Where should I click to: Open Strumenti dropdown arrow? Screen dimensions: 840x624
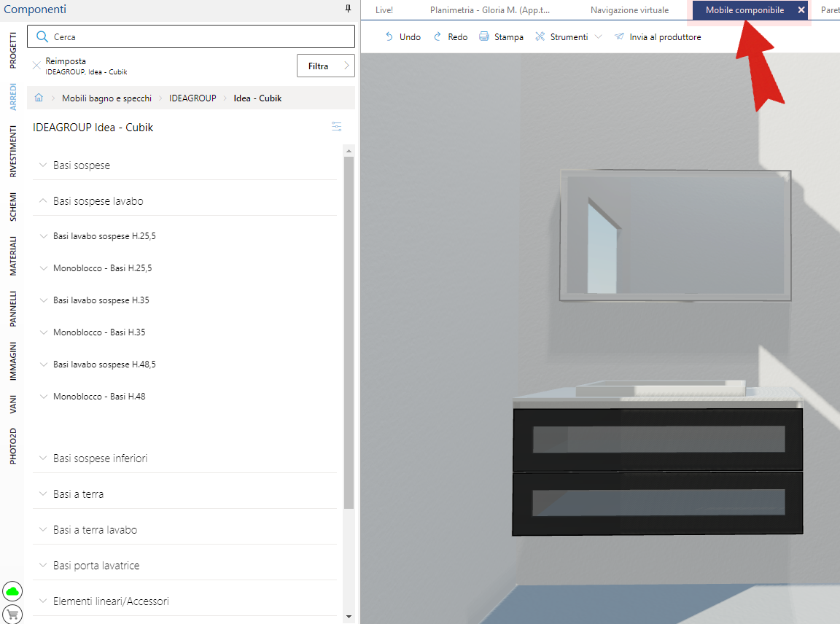[599, 36]
